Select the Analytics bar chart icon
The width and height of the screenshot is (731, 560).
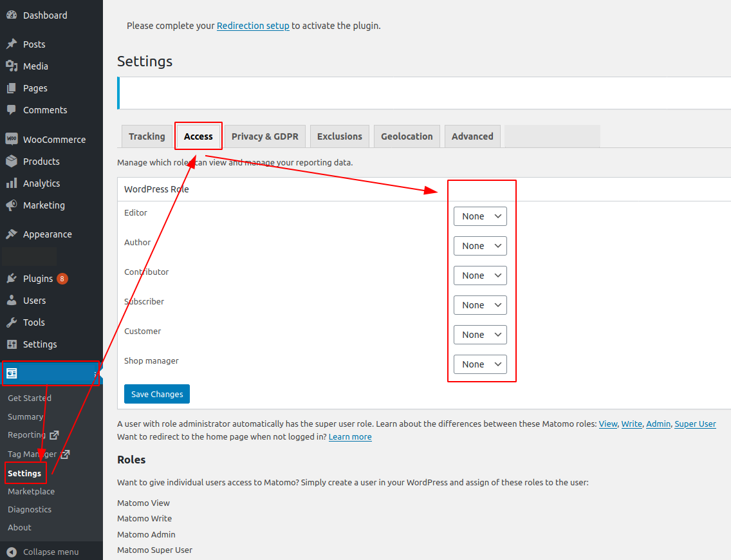(x=14, y=183)
